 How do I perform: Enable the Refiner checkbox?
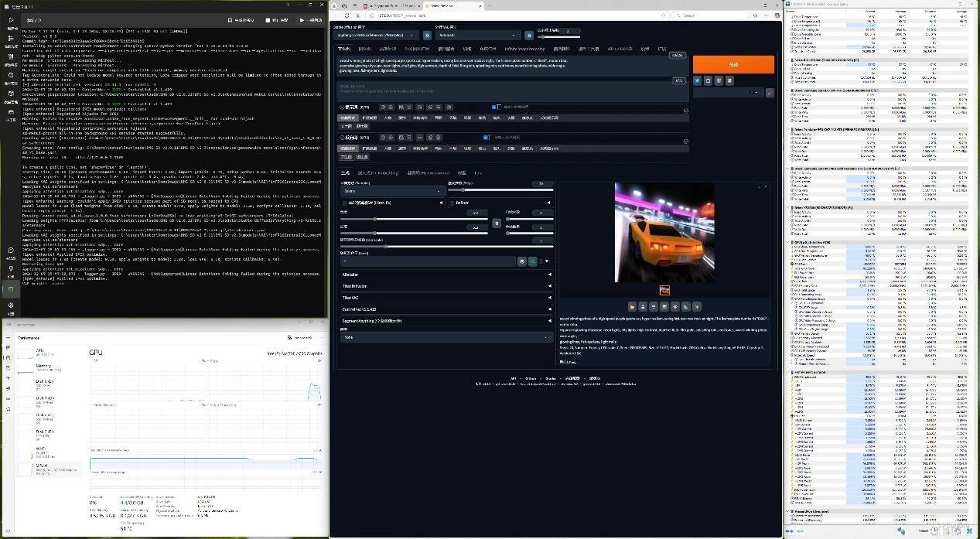(452, 203)
